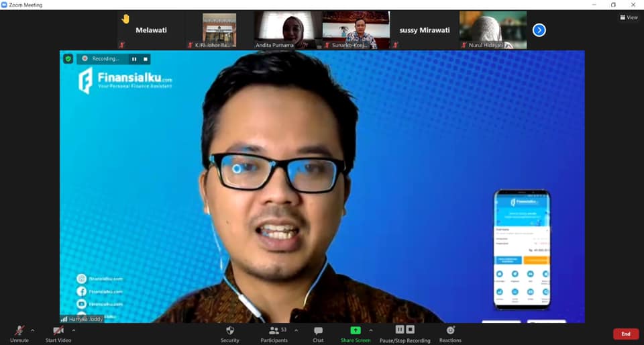Select the sussy Mirawati participant tile

coord(424,30)
